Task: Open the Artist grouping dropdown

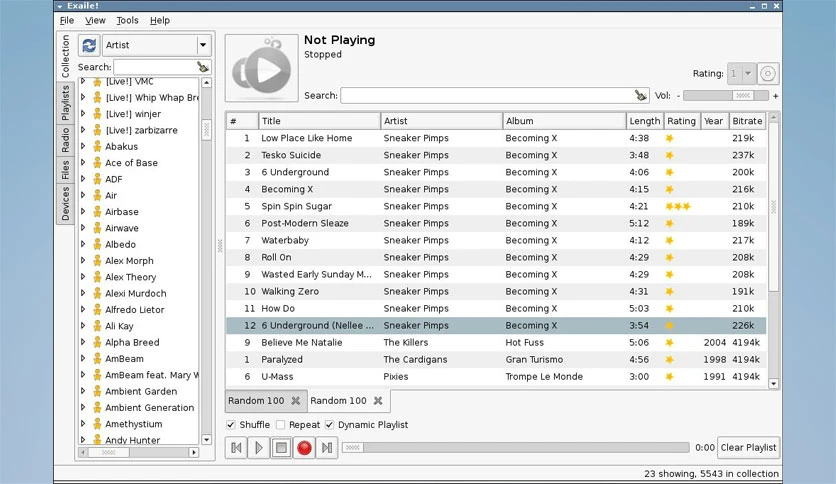Action: (157, 45)
